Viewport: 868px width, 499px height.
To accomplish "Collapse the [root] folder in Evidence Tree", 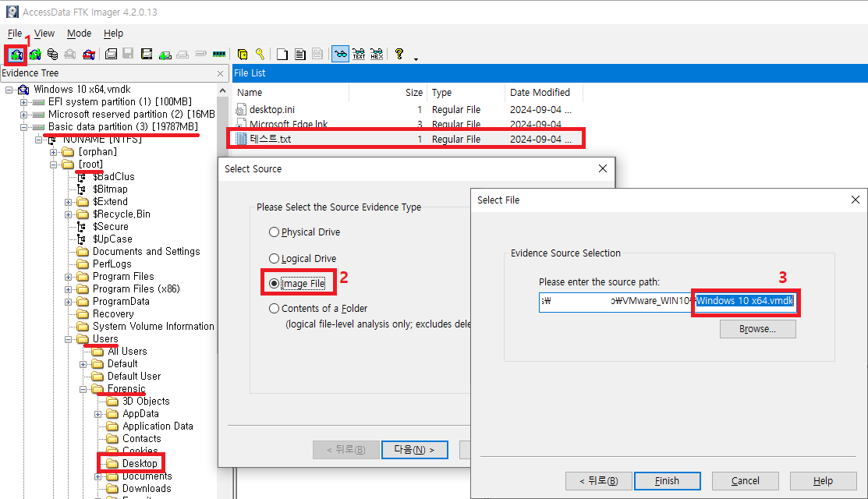I will pos(55,165).
